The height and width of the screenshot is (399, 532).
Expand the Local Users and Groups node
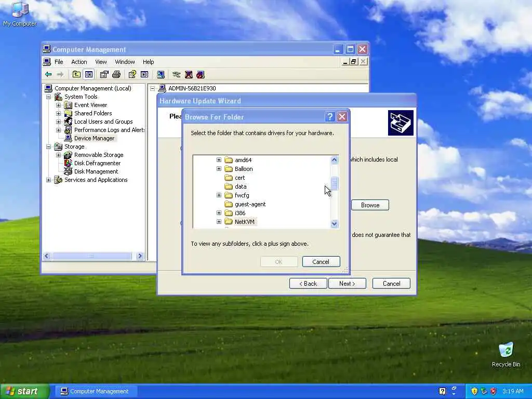pos(58,122)
